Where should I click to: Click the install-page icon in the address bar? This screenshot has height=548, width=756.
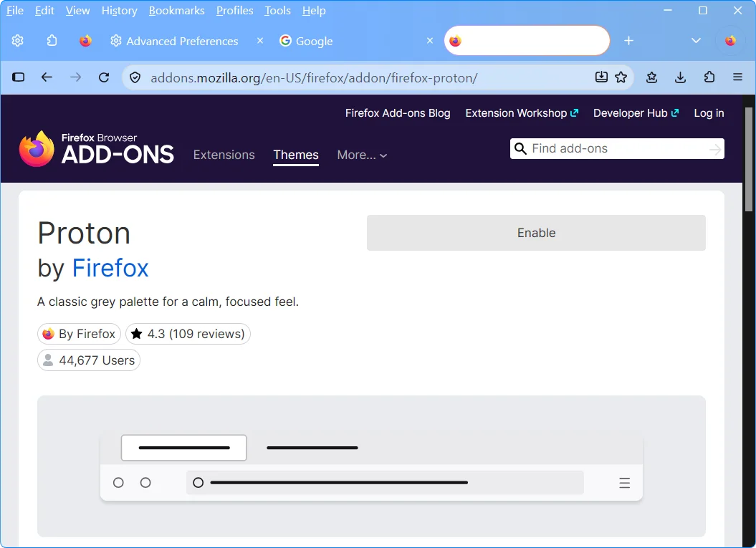(x=601, y=77)
